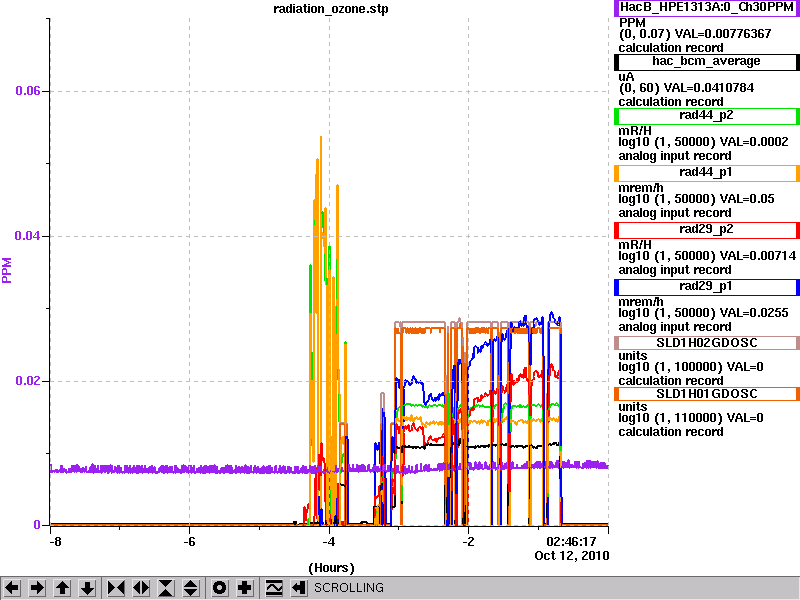Click the horizontal zoom-in bowtie icon

coord(116,588)
